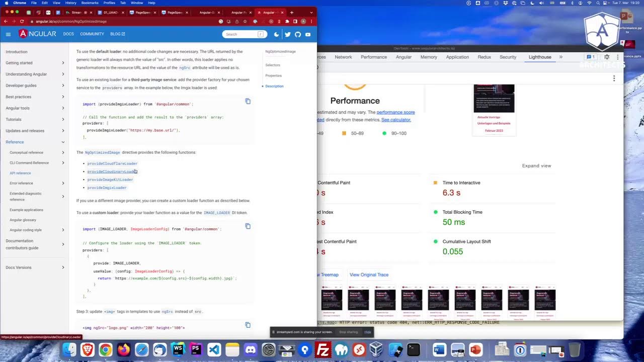Open the Trash in the Dock
Image resolution: width=644 pixels, height=362 pixels.
[574, 349]
